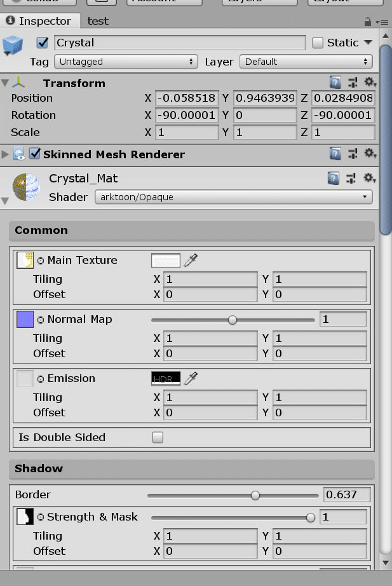Click the Crystal GameObject cube icon
This screenshot has width=392, height=586.
pos(12,45)
